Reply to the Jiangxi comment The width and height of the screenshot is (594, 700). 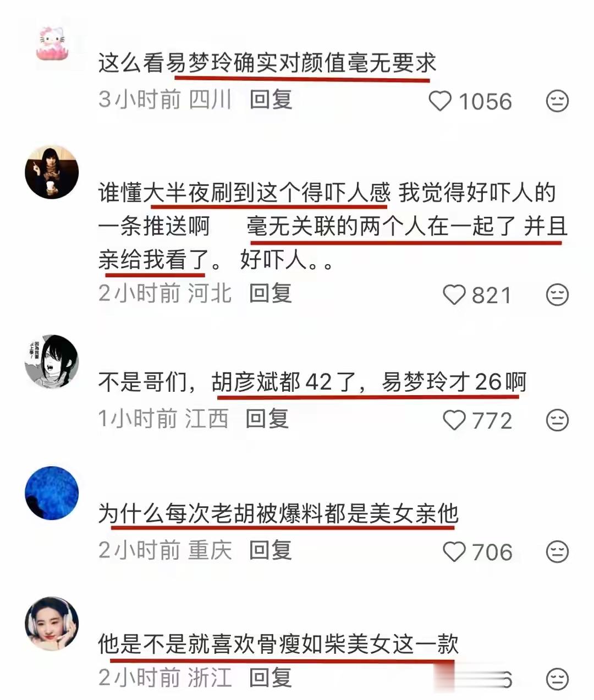click(x=267, y=419)
